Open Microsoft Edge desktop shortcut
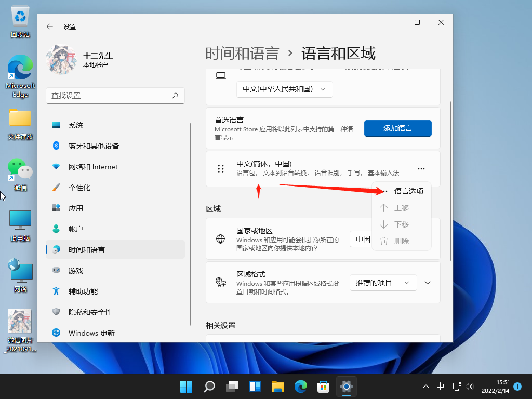 [20, 76]
